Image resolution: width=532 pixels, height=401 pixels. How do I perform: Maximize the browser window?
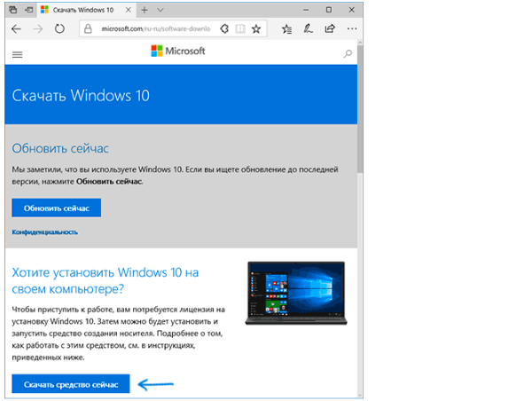[329, 10]
